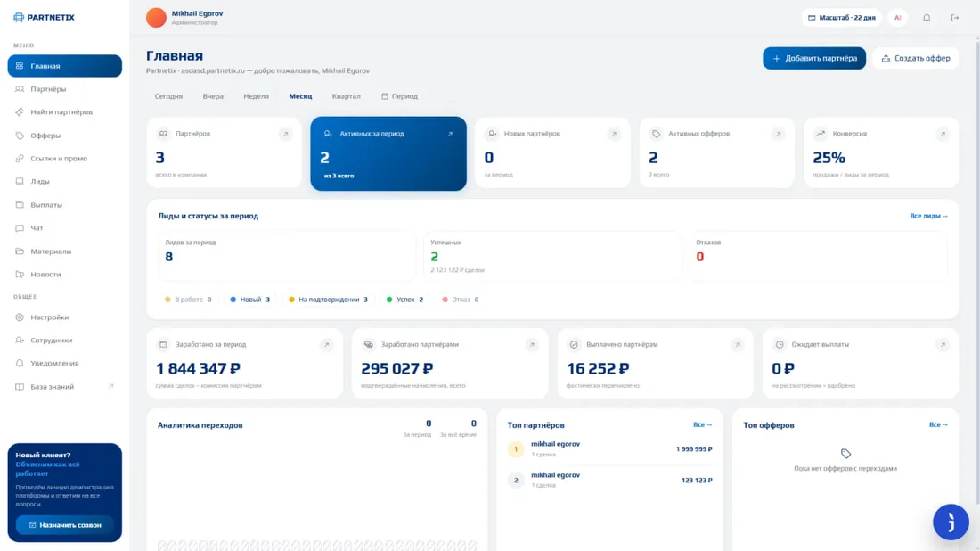Open arrow on Ожидает выплаты card
The width and height of the screenshot is (980, 551).
pos(943,345)
